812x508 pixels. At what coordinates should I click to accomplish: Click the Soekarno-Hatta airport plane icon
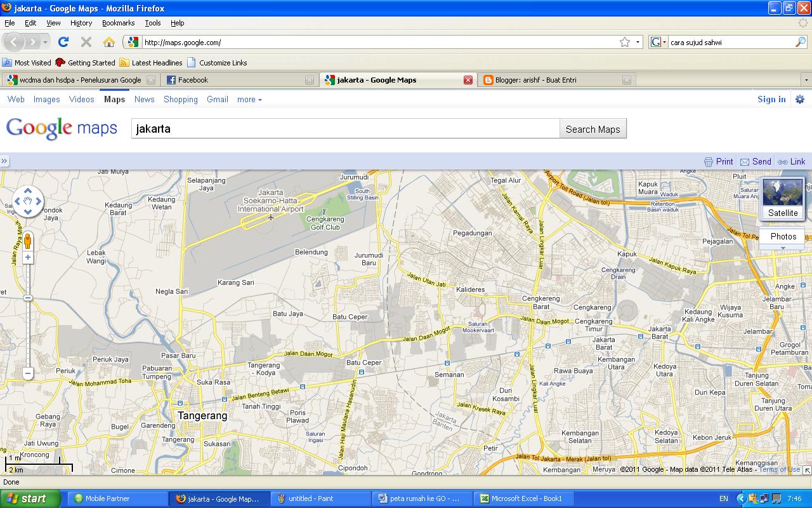(x=271, y=217)
